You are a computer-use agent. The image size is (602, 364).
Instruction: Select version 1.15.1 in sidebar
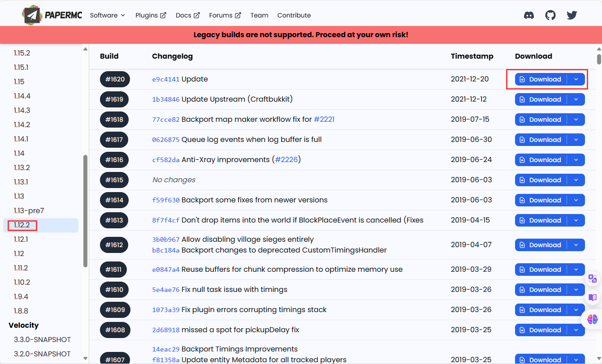(41, 67)
